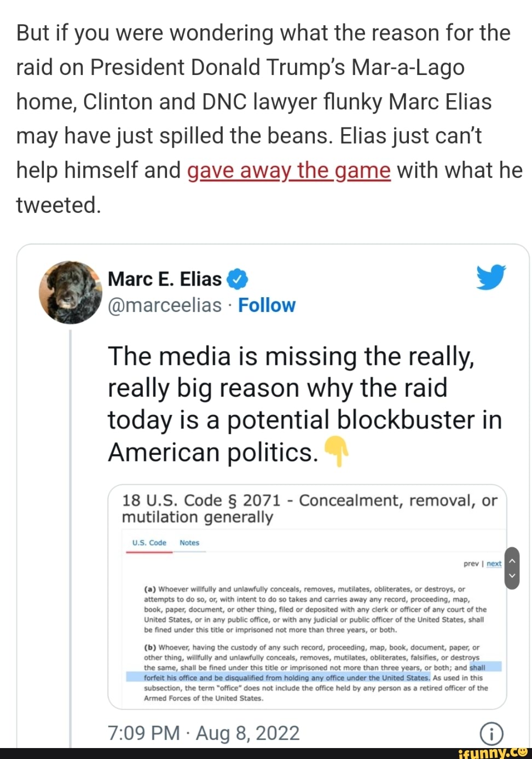The image size is (532, 759).
Task: Click the blue verified badge
Action: click(x=237, y=280)
